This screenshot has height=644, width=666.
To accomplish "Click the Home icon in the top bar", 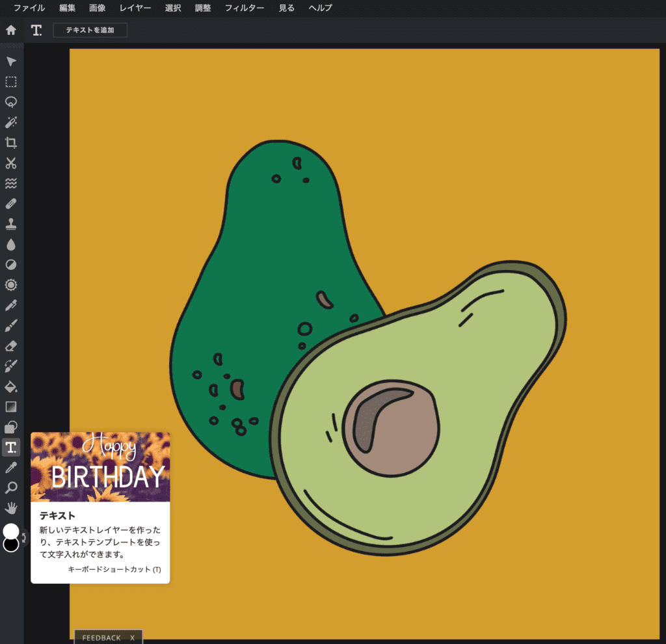I will coord(10,29).
